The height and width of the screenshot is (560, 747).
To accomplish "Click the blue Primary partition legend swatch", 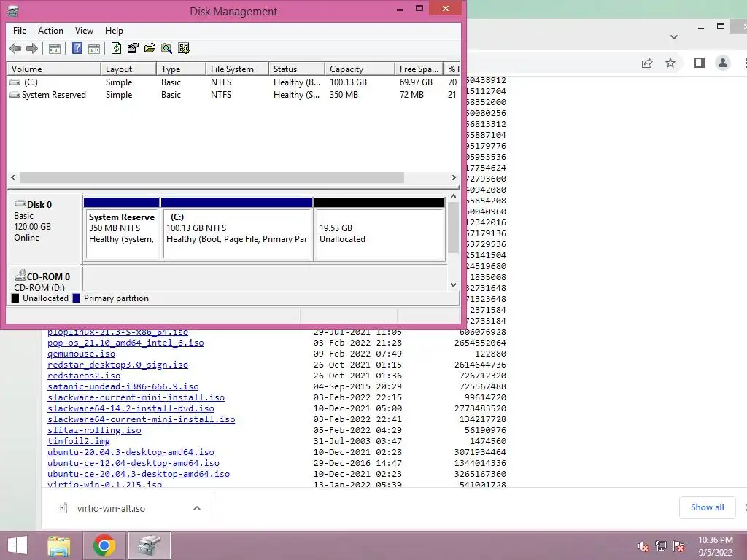I will (76, 298).
